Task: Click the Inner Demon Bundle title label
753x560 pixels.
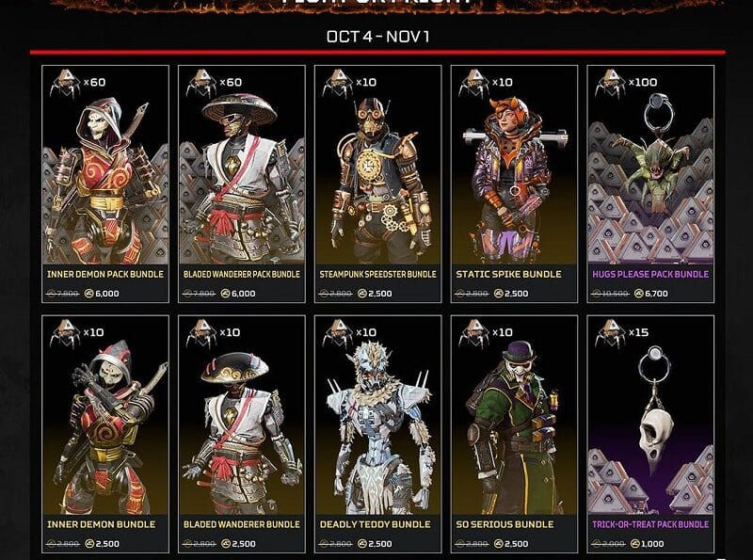Action: [102, 524]
